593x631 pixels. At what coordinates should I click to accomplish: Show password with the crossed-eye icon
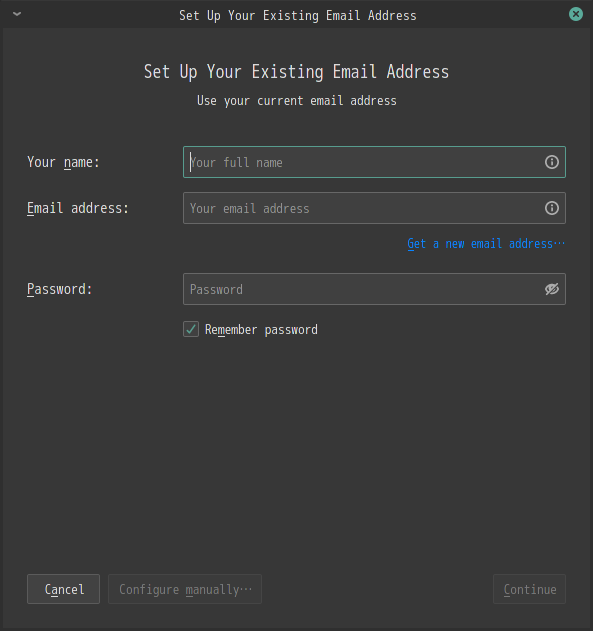(552, 289)
